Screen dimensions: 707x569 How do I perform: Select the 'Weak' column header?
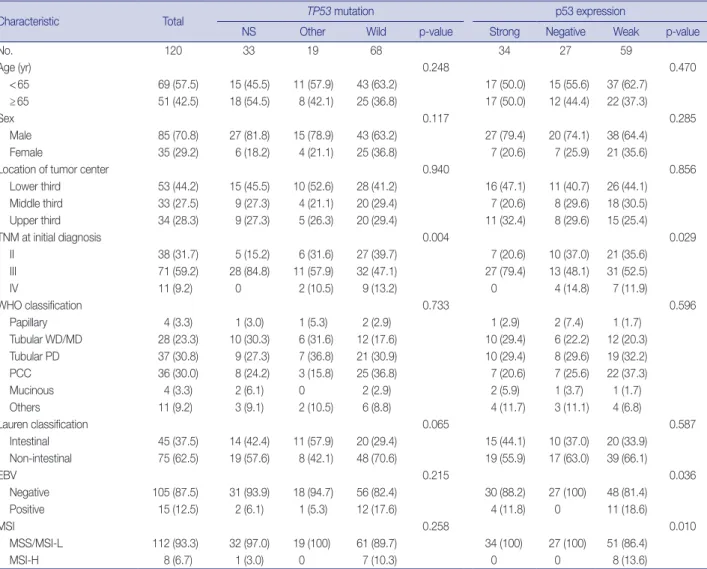(x=626, y=32)
